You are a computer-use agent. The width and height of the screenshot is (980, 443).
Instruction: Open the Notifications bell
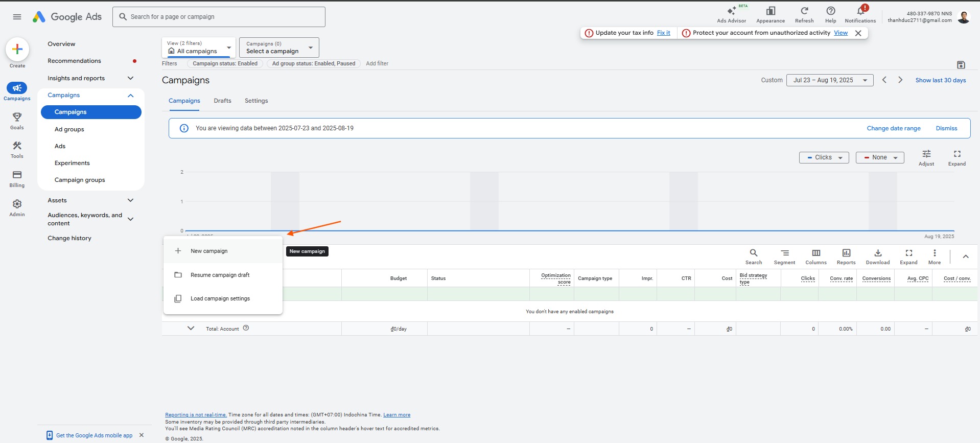860,12
